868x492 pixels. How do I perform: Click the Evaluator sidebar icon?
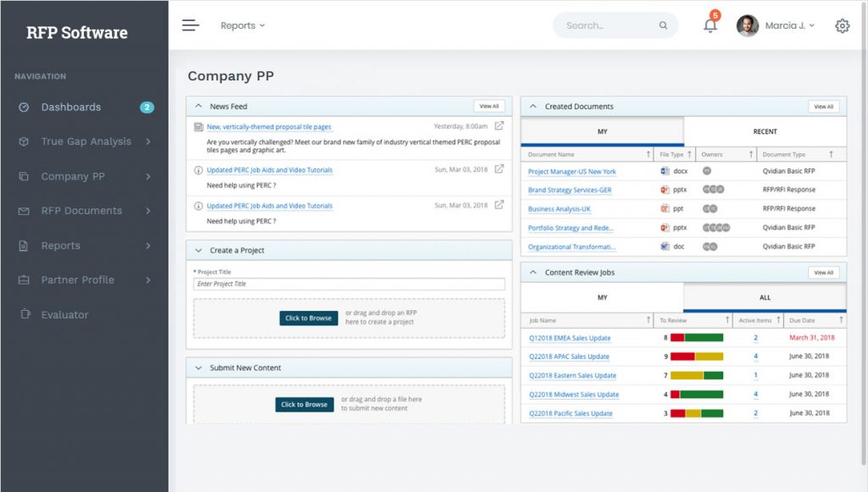pos(24,314)
